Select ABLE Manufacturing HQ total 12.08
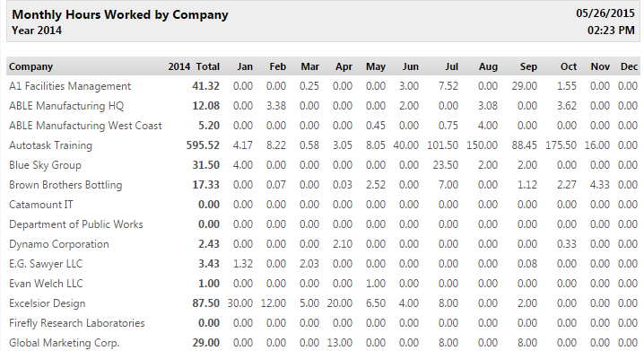The image size is (644, 351). click(205, 106)
